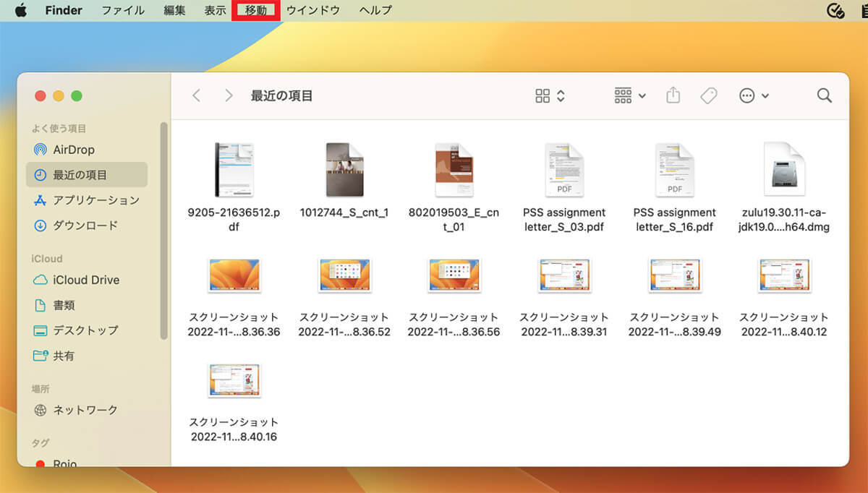Click the checkmark status icon in menu bar
The width and height of the screenshot is (868, 493).
tap(836, 10)
